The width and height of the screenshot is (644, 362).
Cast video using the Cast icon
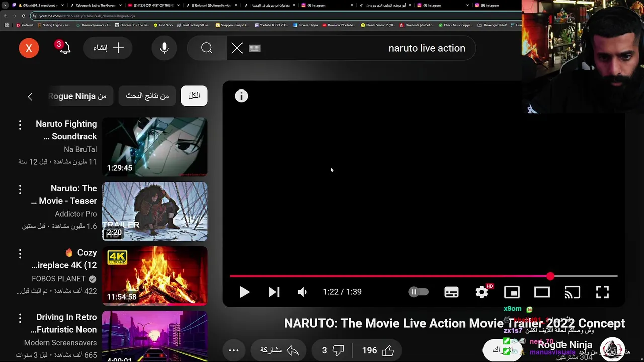[x=572, y=292]
